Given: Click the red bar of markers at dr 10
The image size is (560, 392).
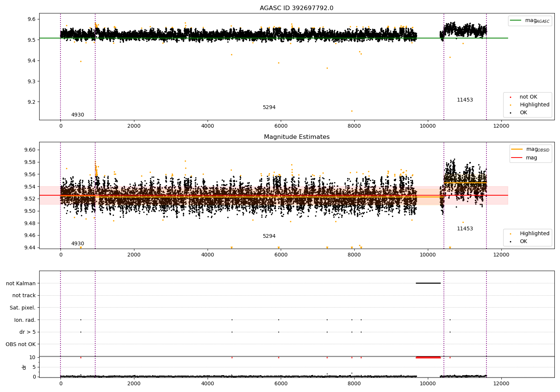Looking at the screenshot, I should coord(428,357).
